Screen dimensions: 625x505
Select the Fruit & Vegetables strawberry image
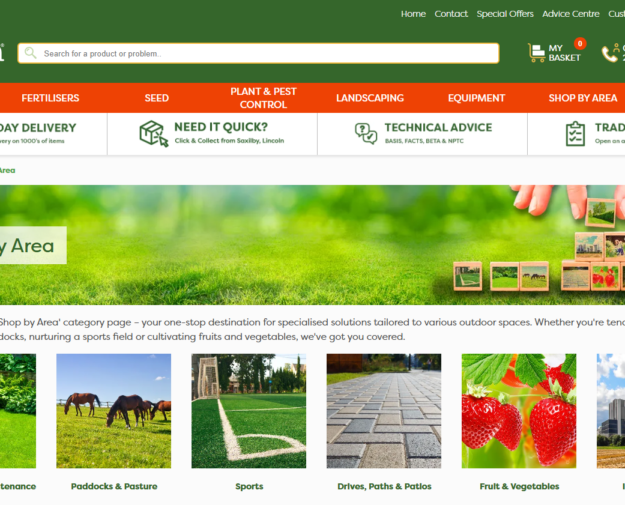coord(518,410)
